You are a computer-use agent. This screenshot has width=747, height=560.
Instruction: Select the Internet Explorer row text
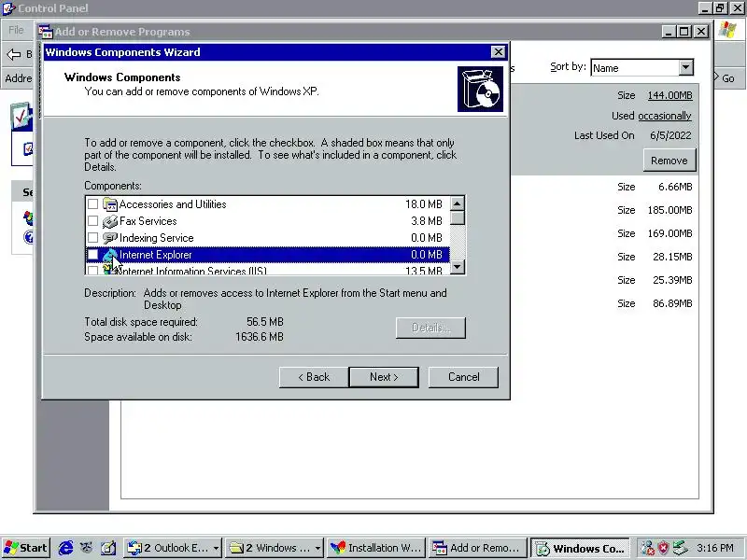(156, 255)
